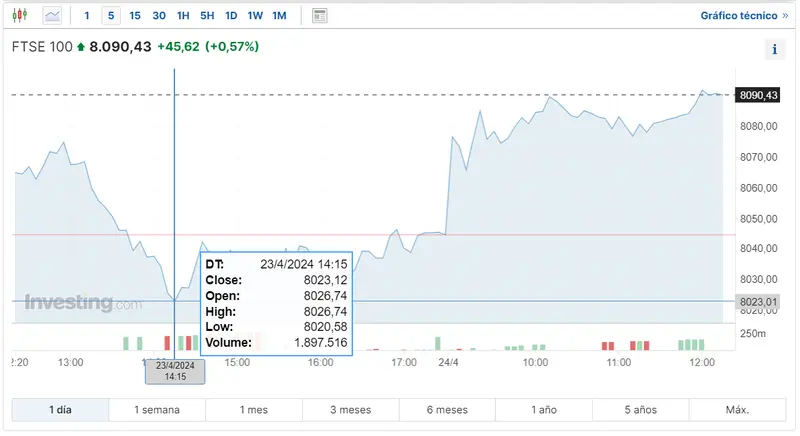Set the interval to 1H

pos(183,16)
